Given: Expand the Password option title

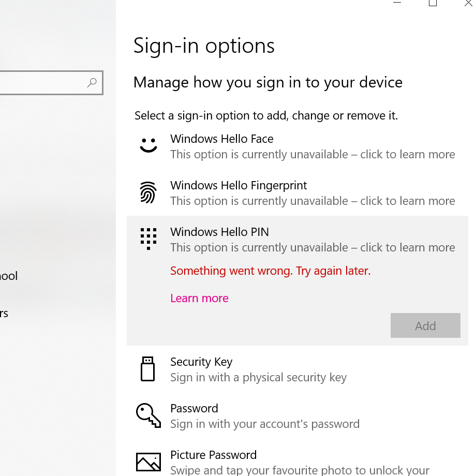Looking at the screenshot, I should coord(195,409).
